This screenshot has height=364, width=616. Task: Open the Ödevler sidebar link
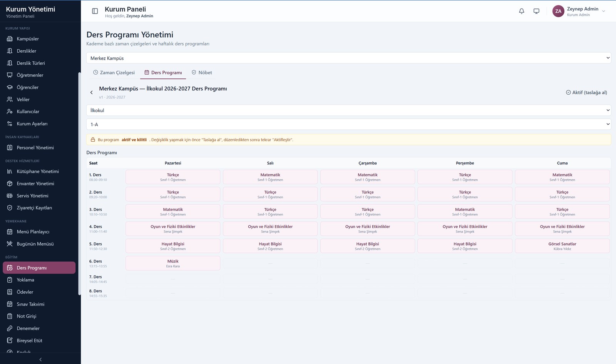click(39, 292)
